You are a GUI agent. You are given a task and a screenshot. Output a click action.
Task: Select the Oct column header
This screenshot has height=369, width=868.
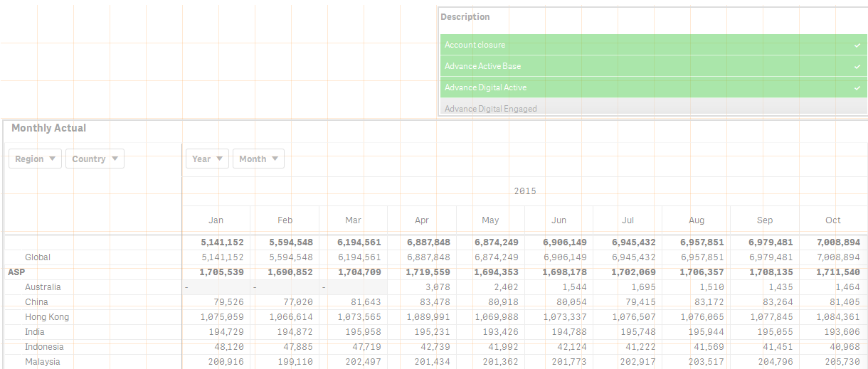(833, 220)
